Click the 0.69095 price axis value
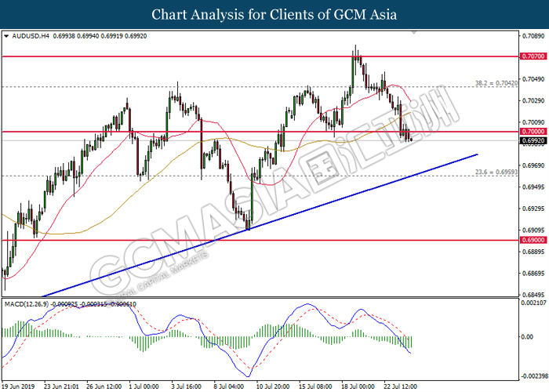The image size is (549, 392). pyautogui.click(x=533, y=230)
